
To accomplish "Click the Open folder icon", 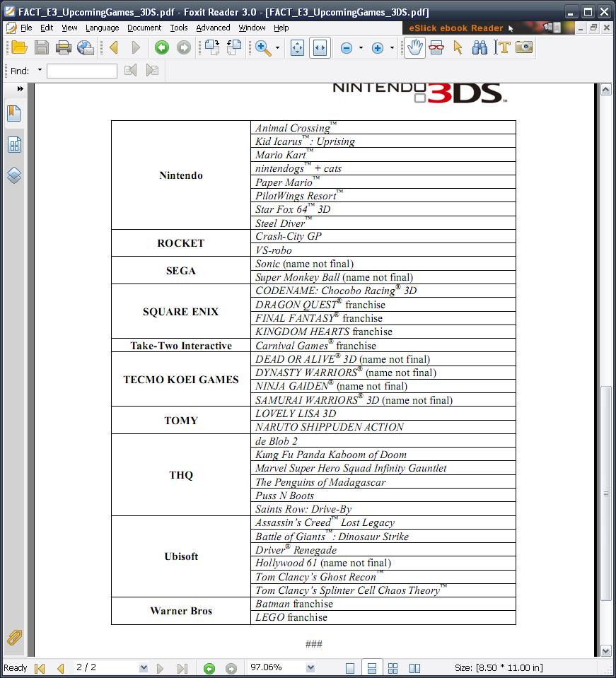I will point(19,47).
